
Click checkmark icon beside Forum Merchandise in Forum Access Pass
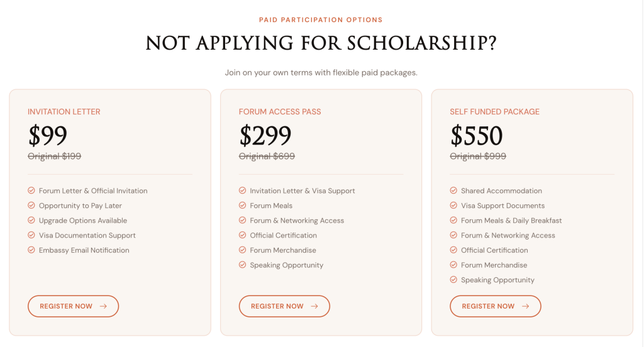pyautogui.click(x=242, y=250)
